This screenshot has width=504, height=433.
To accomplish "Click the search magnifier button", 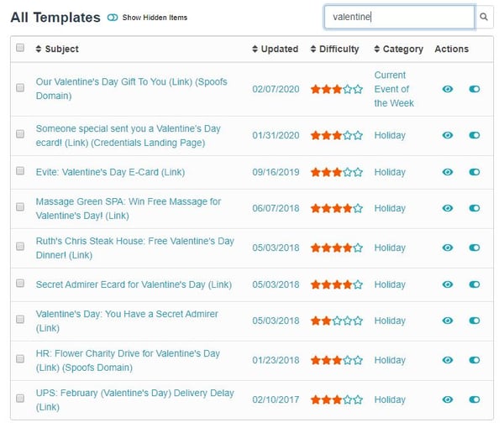I will point(484,17).
